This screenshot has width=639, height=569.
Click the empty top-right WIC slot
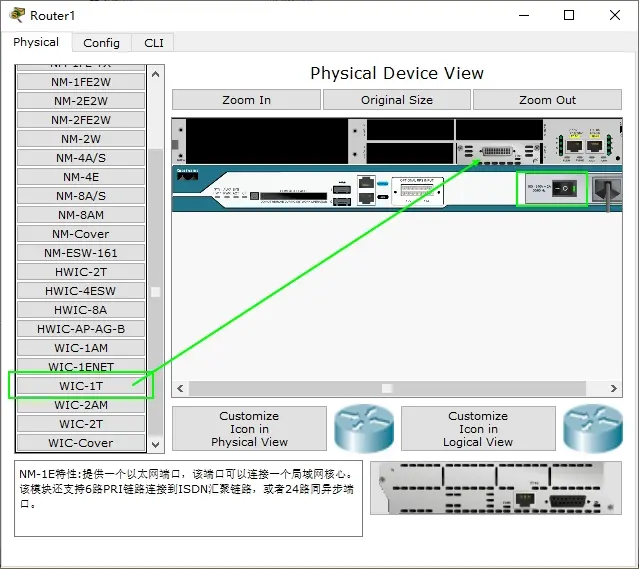[499, 130]
